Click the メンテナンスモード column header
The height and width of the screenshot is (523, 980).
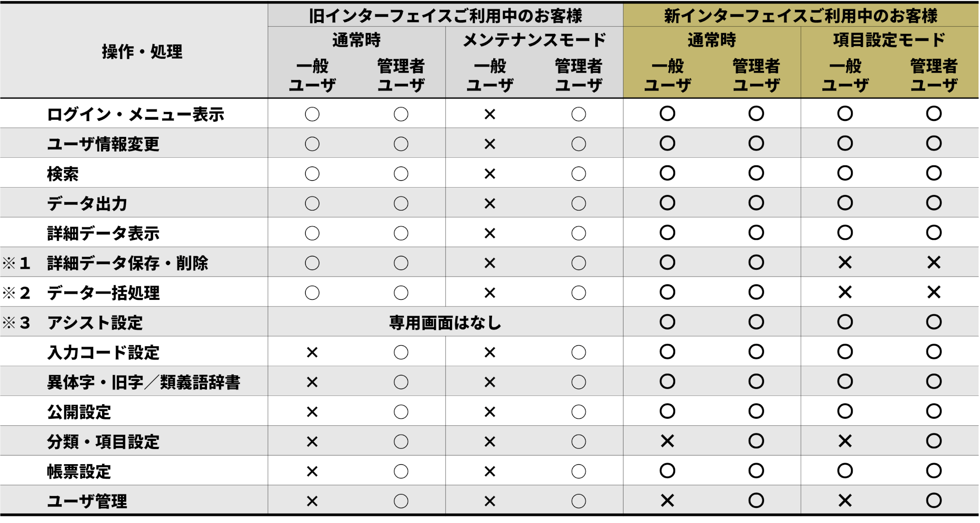coord(534,40)
